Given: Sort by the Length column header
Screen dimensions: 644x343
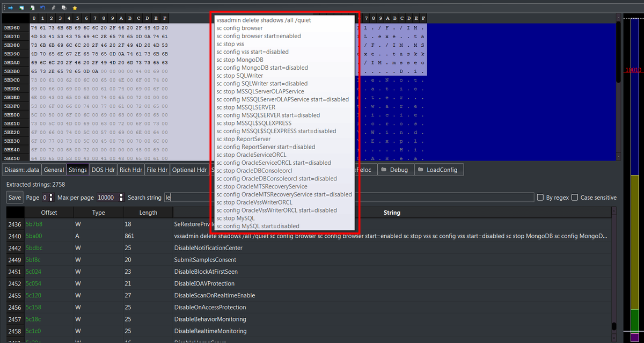Looking at the screenshot, I should (x=148, y=213).
